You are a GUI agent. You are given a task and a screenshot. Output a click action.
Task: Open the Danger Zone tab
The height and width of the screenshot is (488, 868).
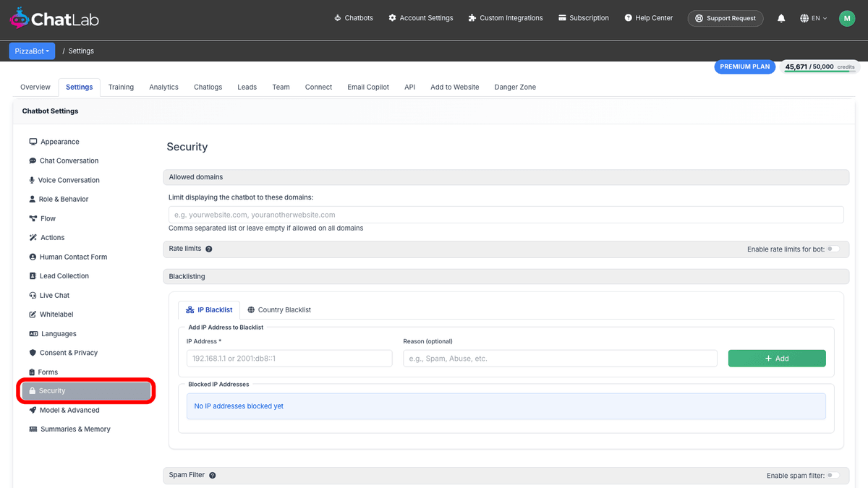pos(515,87)
